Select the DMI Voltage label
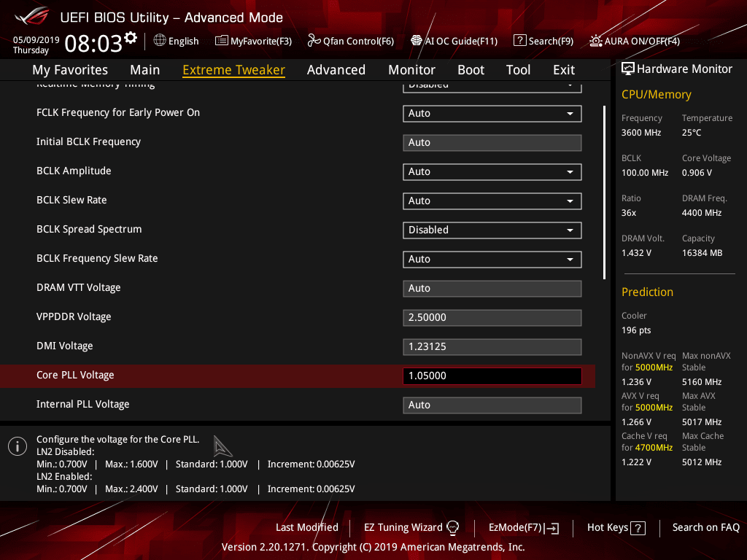The image size is (747, 560). click(65, 346)
